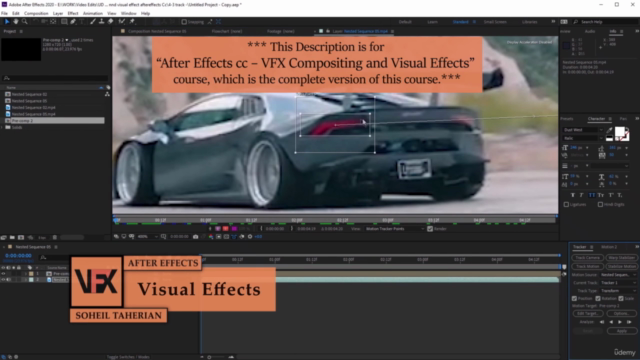
Task: Enable Faux Bold text style
Action: point(573,195)
